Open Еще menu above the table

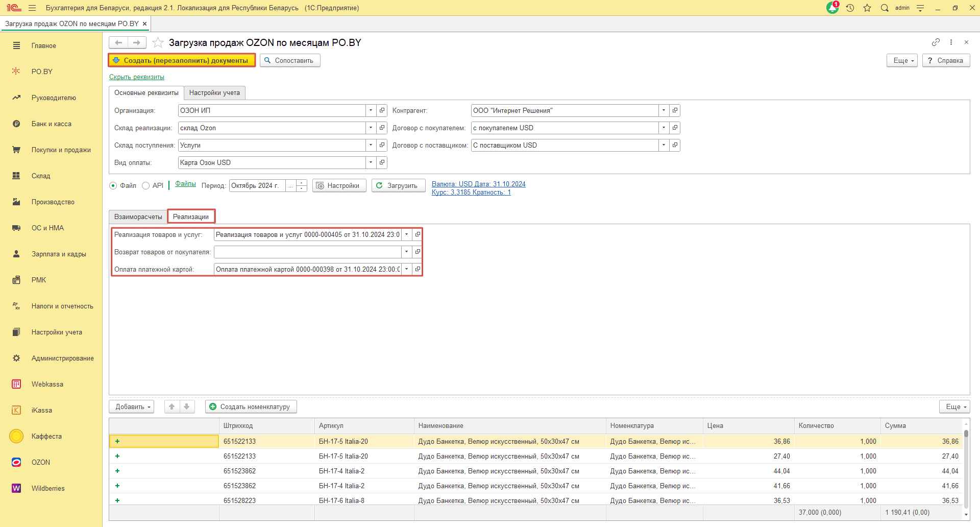(x=954, y=407)
